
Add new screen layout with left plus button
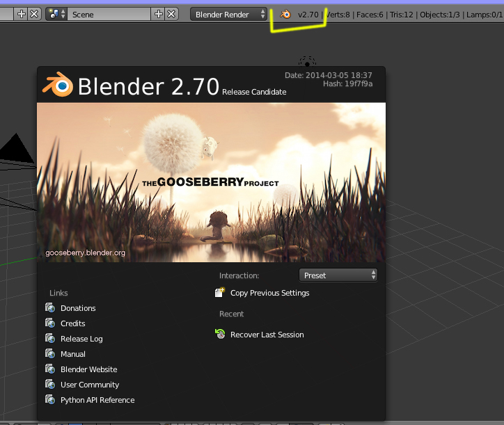(21, 14)
